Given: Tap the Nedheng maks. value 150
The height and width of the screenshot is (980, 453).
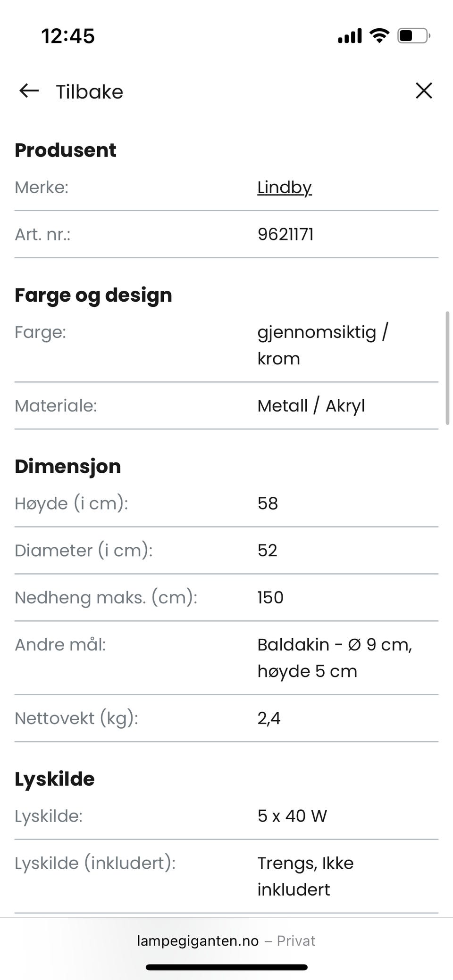Looking at the screenshot, I should click(x=270, y=597).
